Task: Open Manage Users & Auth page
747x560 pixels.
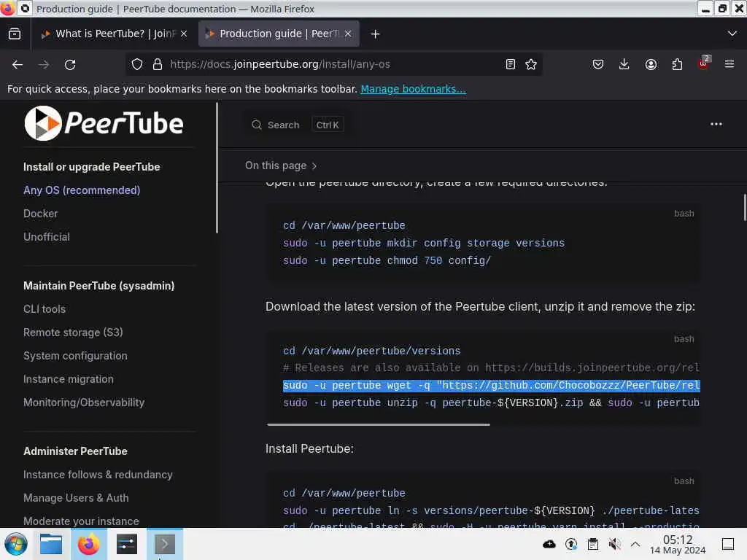Action: click(x=76, y=498)
